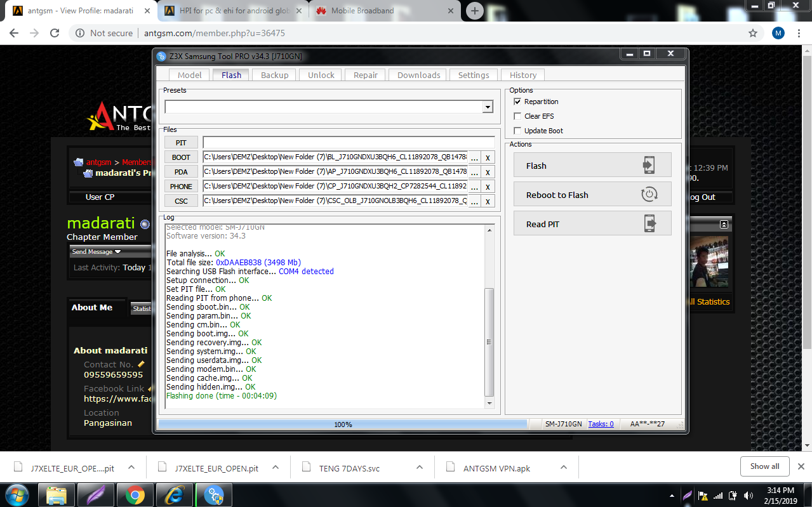Click the Read PIT button
Screen dimensions: 812x507
point(592,223)
